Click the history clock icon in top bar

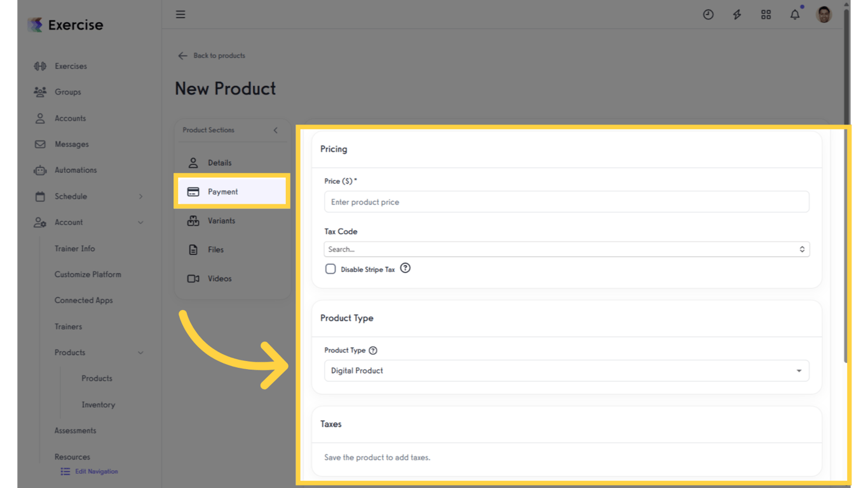709,14
